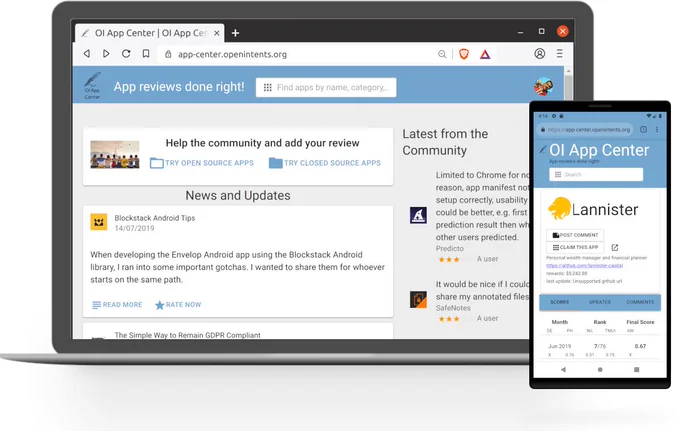Switch to the Scores tab on phone

point(559,302)
